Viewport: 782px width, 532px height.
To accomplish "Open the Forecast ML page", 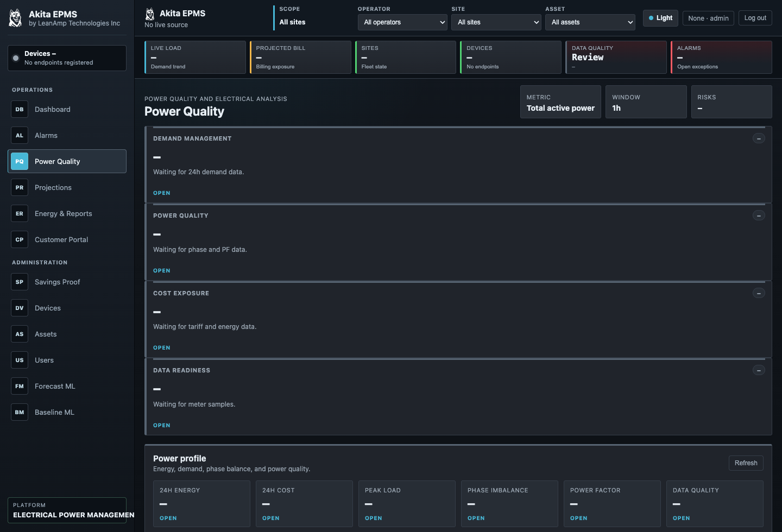I will click(x=67, y=386).
